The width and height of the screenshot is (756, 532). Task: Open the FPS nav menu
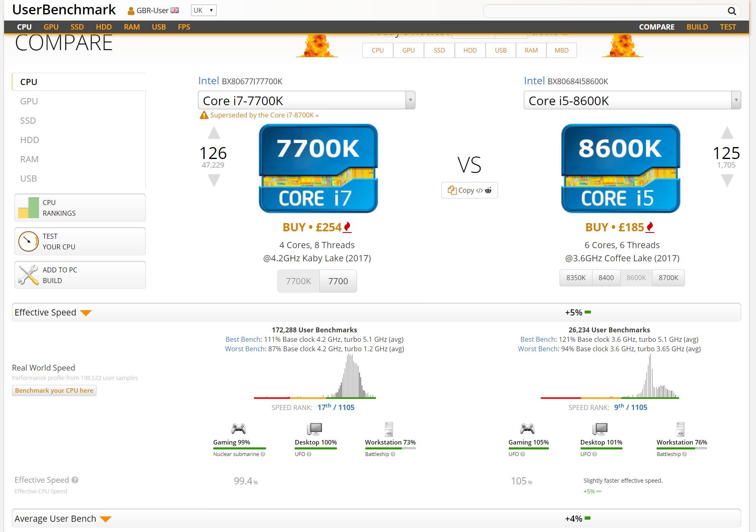point(184,27)
